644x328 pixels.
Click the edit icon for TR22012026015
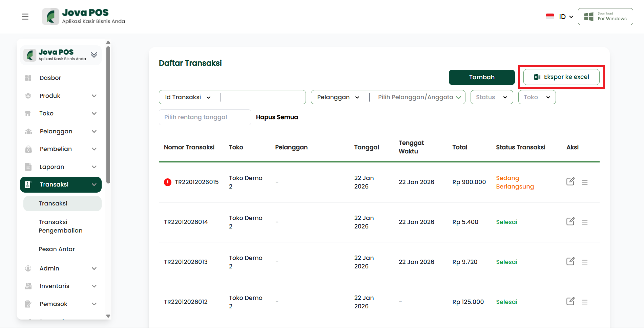570,181
